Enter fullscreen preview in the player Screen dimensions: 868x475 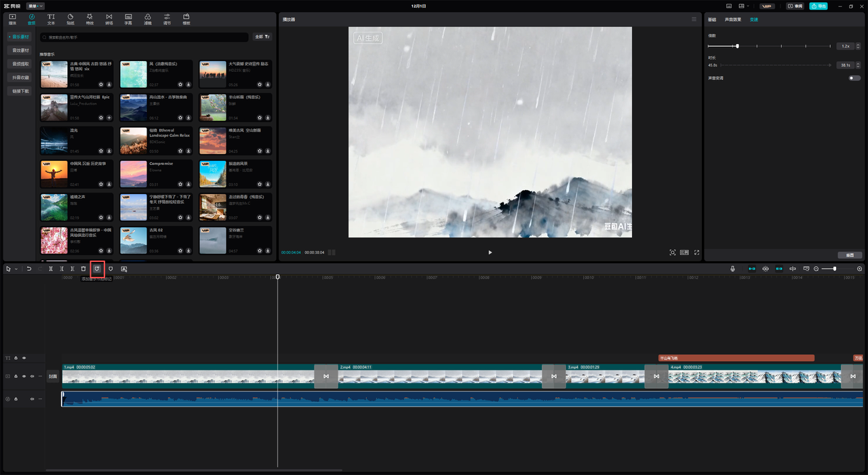pos(696,252)
